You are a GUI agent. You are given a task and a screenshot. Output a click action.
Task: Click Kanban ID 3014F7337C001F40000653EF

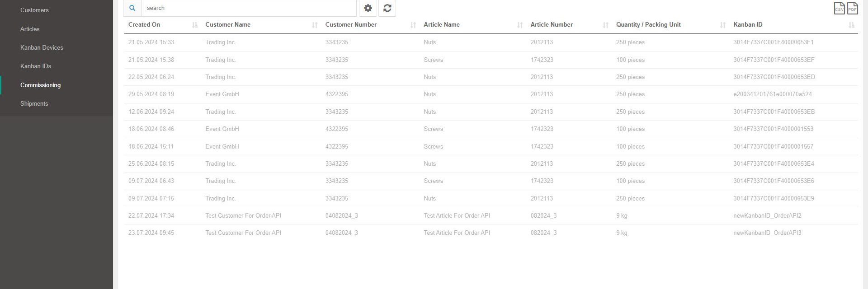[774, 60]
